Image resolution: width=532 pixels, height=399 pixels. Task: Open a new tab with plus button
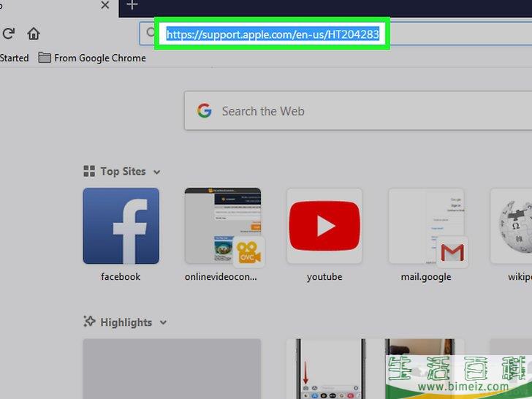click(x=132, y=5)
